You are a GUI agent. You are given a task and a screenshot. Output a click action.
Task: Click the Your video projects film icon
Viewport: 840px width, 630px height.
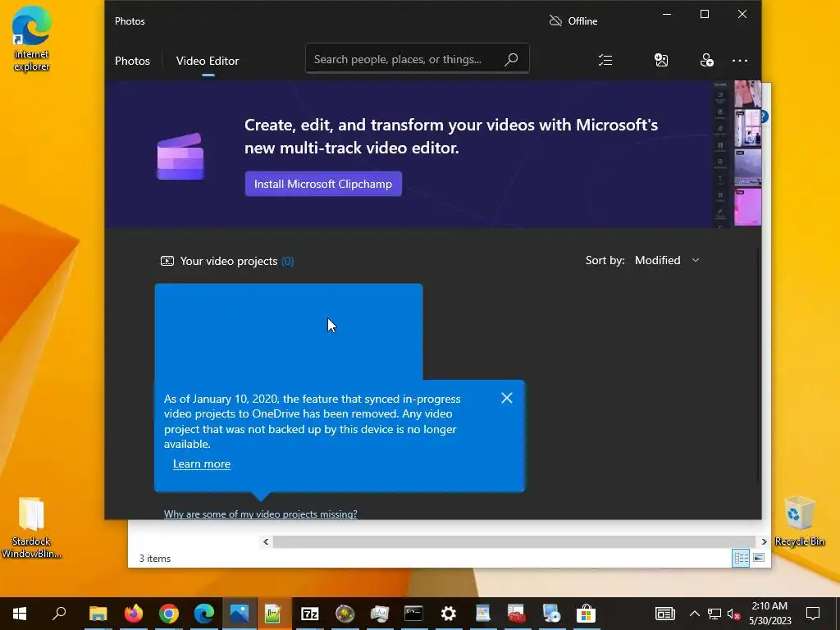pyautogui.click(x=167, y=261)
